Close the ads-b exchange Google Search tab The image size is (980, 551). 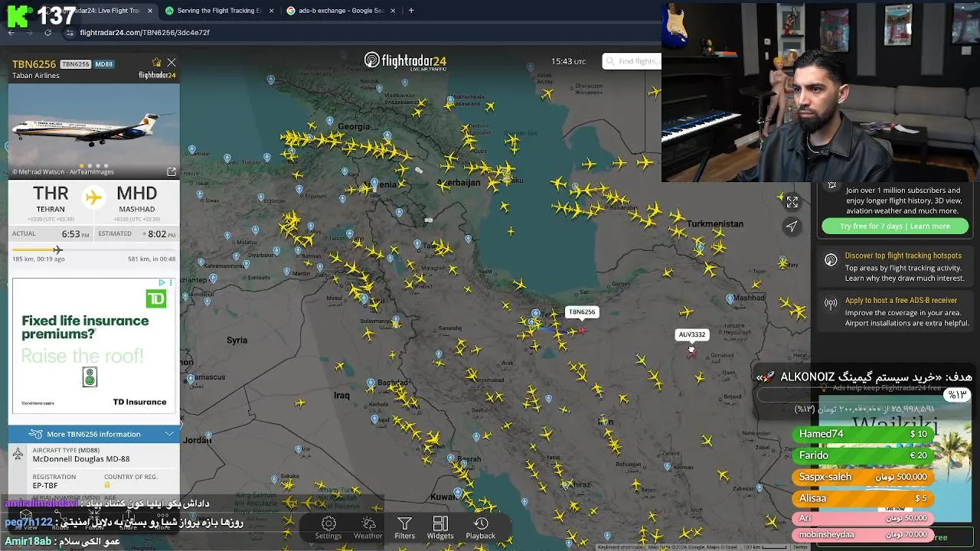394,11
